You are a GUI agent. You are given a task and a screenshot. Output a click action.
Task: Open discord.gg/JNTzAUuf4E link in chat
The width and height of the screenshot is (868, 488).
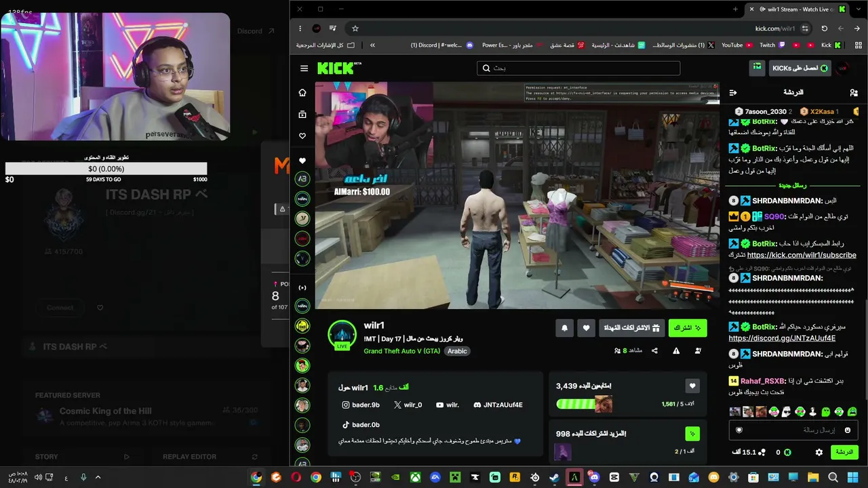(782, 338)
